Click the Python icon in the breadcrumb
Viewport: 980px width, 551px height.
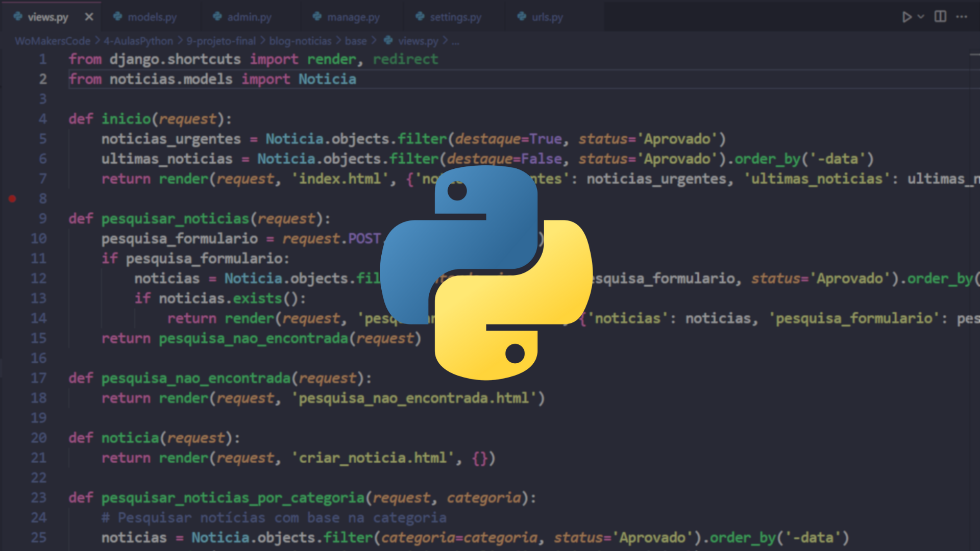pyautogui.click(x=388, y=40)
